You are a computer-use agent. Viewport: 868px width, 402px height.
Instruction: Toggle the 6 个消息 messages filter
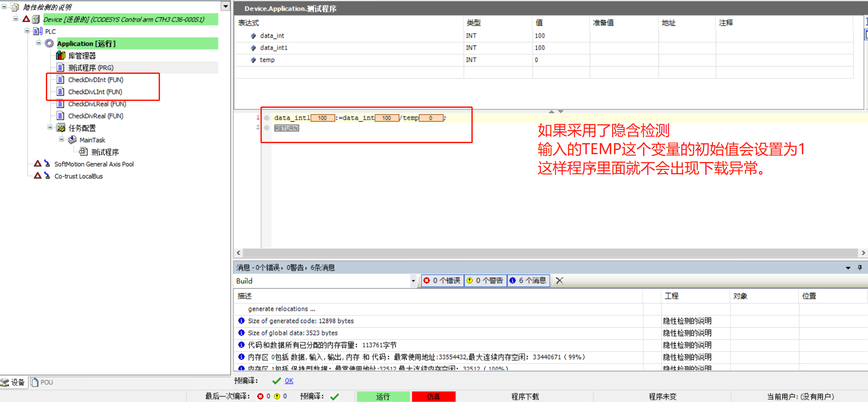529,280
